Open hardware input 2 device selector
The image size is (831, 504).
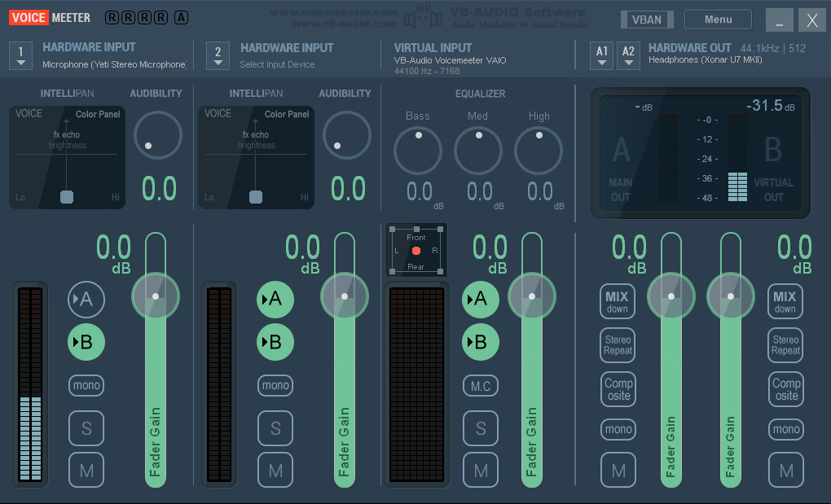218,55
